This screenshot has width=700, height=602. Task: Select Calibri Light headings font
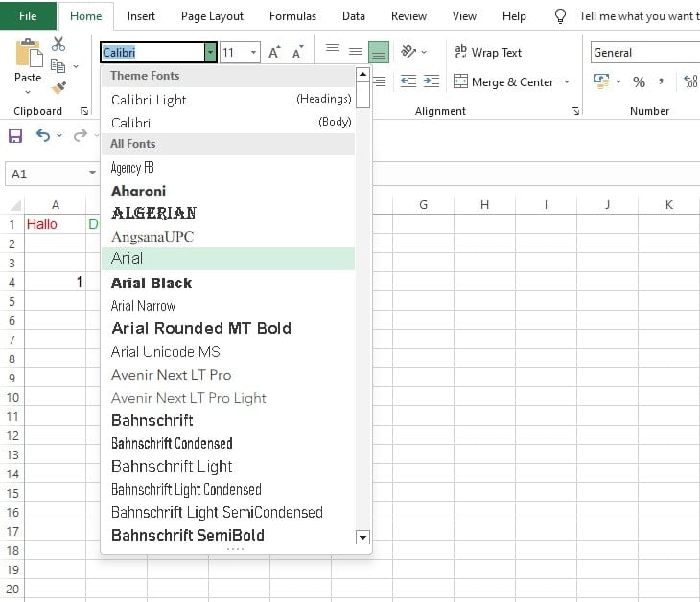[x=228, y=99]
